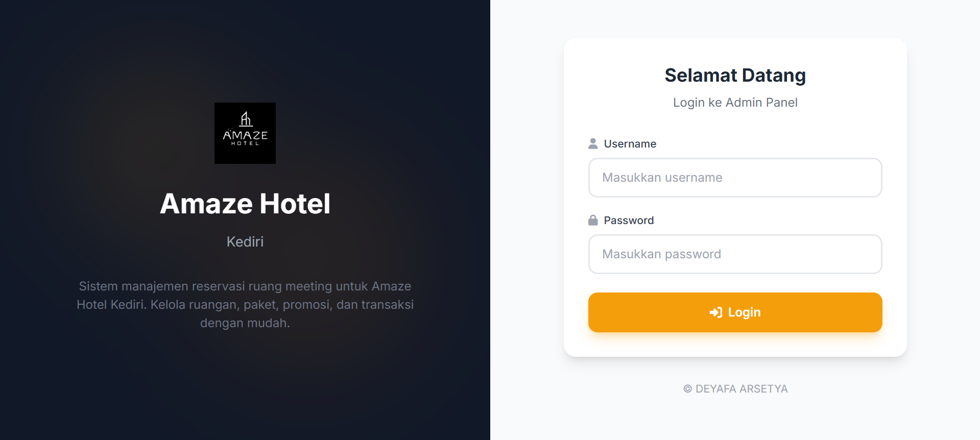Image resolution: width=980 pixels, height=440 pixels.
Task: Click the Login ke Admin Panel subtitle
Action: click(735, 103)
